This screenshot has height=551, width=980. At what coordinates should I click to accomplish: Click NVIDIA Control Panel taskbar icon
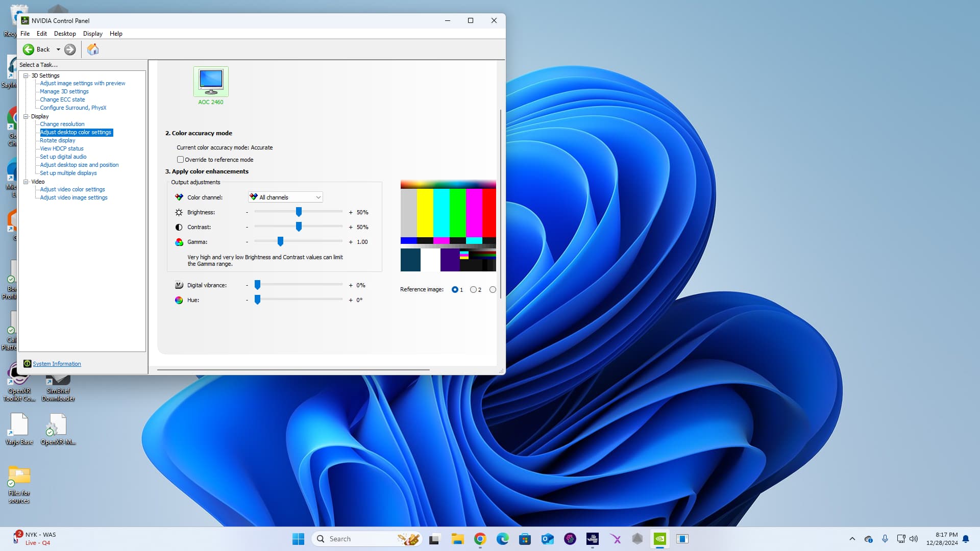(660, 539)
